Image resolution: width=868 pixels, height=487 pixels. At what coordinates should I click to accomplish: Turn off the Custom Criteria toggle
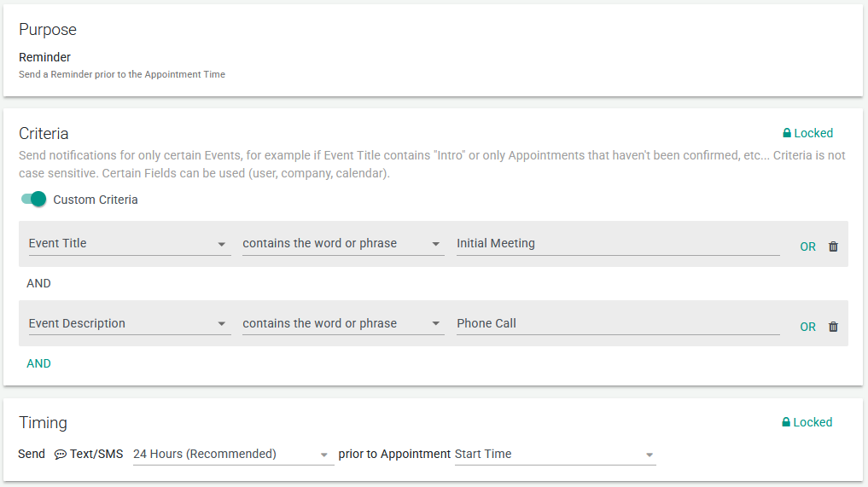34,200
